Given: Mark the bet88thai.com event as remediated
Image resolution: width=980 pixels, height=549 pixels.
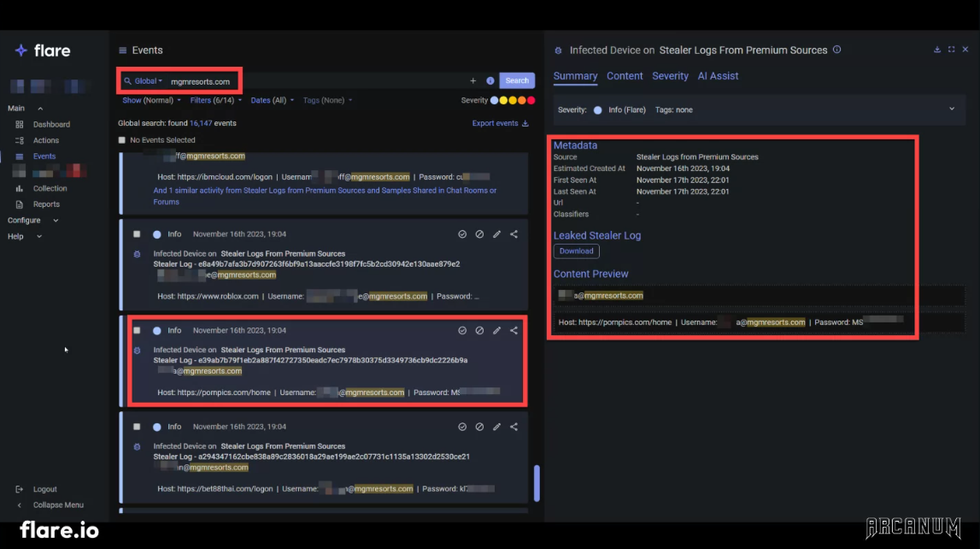Looking at the screenshot, I should tap(462, 427).
